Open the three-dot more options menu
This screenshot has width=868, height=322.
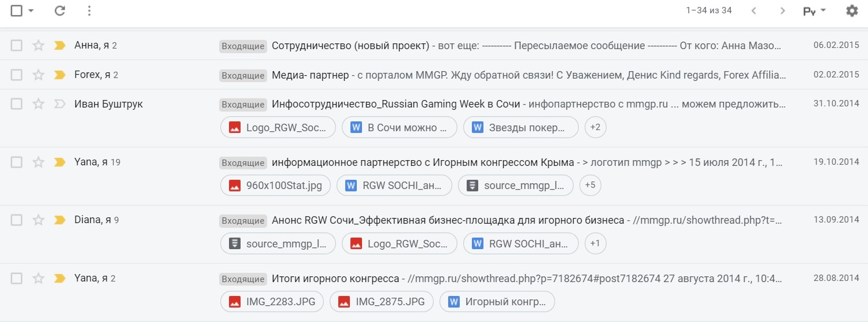click(88, 10)
